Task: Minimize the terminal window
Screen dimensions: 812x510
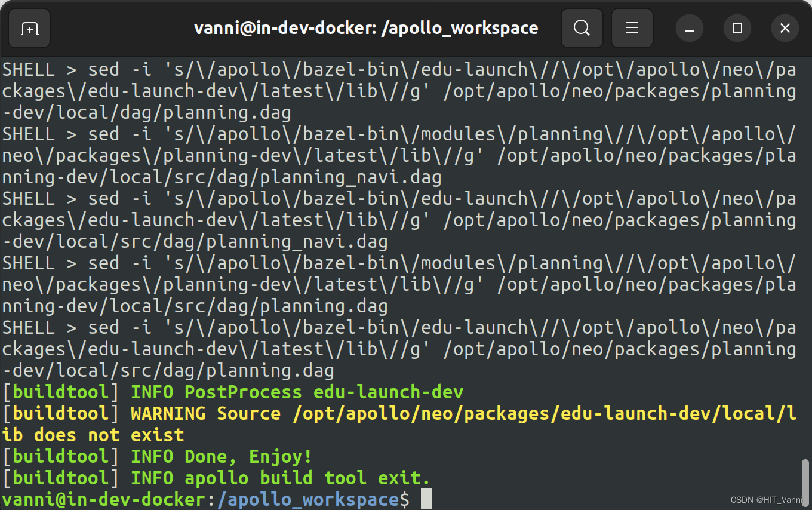Action: click(690, 28)
